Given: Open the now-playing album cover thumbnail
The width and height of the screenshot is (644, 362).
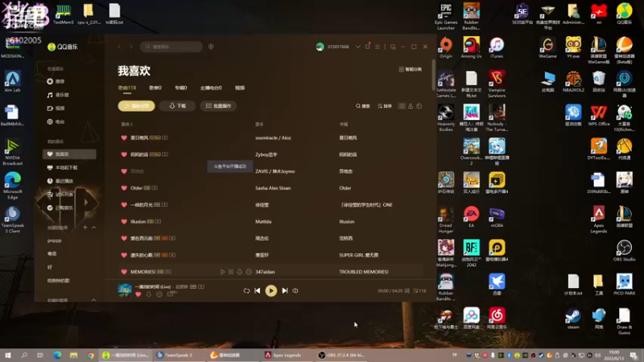Looking at the screenshot, I should pos(125,290).
